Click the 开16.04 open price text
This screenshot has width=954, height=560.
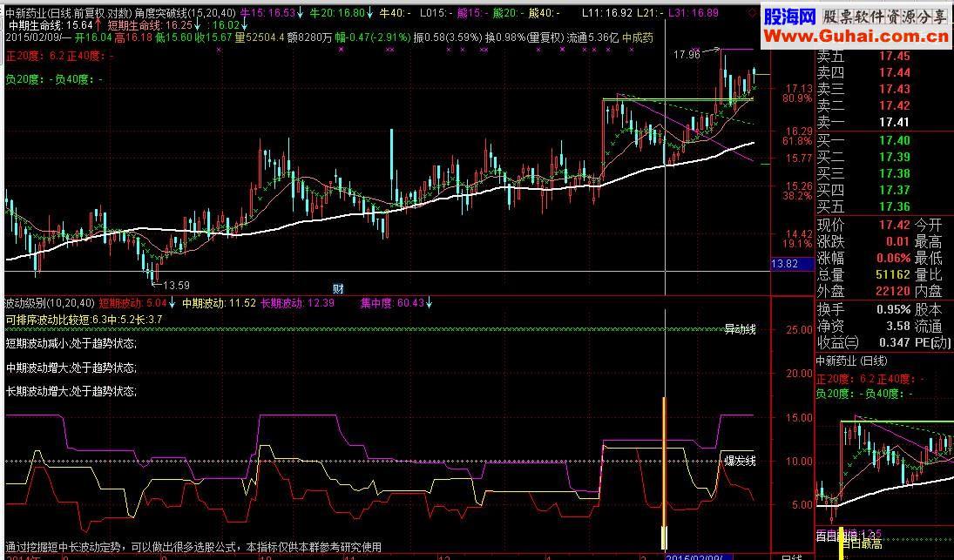pos(93,37)
